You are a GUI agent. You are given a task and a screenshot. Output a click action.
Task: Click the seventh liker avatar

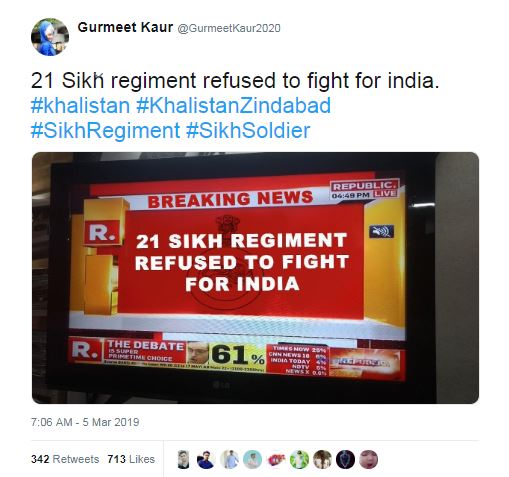[x=322, y=459]
